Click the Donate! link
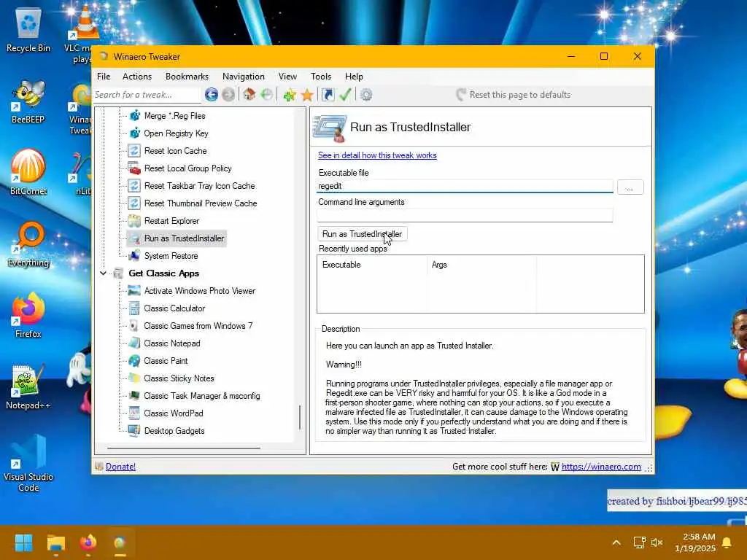The height and width of the screenshot is (560, 747). 120,467
